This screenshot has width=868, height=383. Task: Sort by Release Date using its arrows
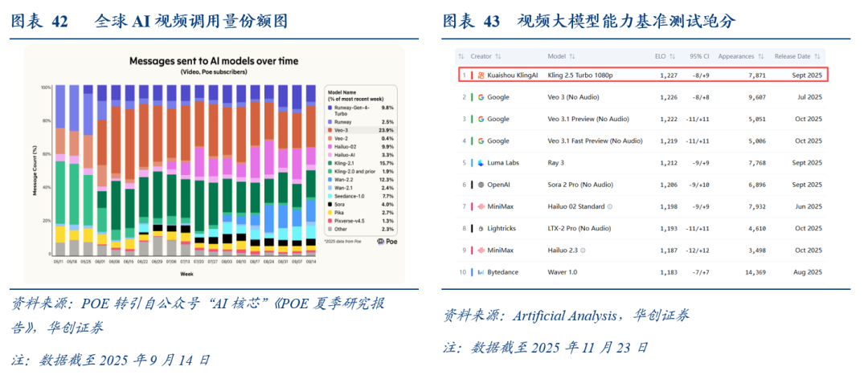coord(819,57)
